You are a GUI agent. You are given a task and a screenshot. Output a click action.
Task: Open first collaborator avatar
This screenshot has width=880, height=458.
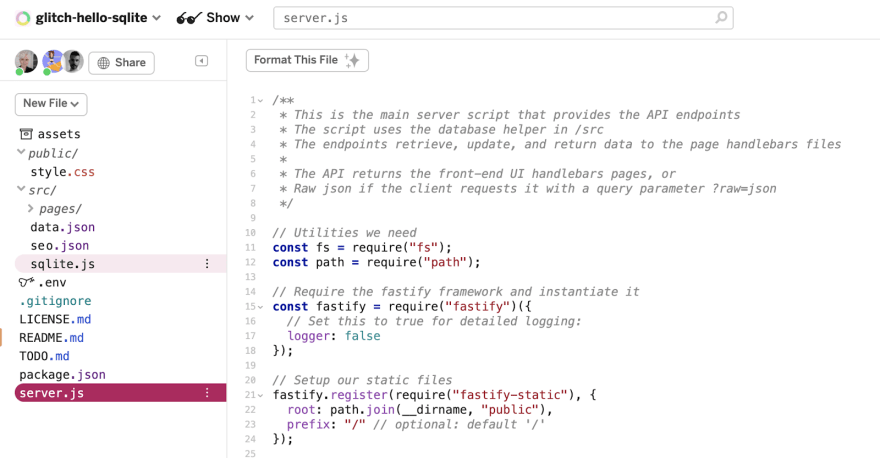click(26, 61)
